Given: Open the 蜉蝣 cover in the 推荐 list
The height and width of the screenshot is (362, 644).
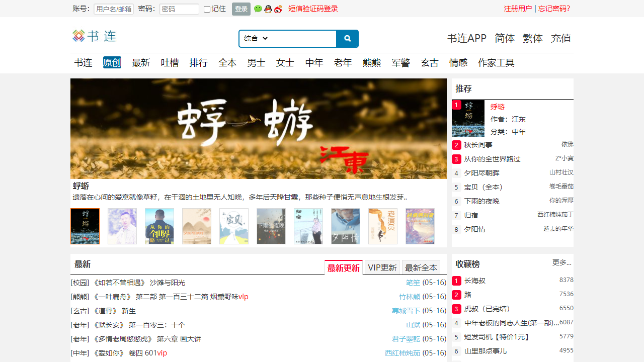Looking at the screenshot, I should point(468,118).
